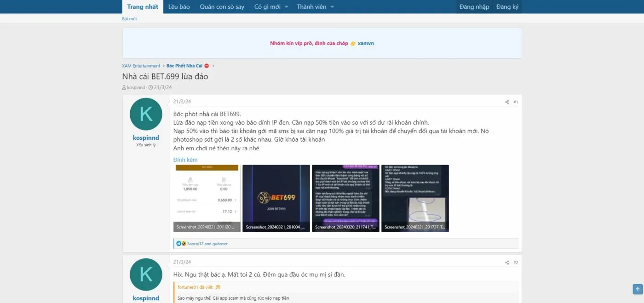The image size is (644, 303).
Task: Open attachment thumbnail Screenshot_20240321_201120
Action: (207, 198)
